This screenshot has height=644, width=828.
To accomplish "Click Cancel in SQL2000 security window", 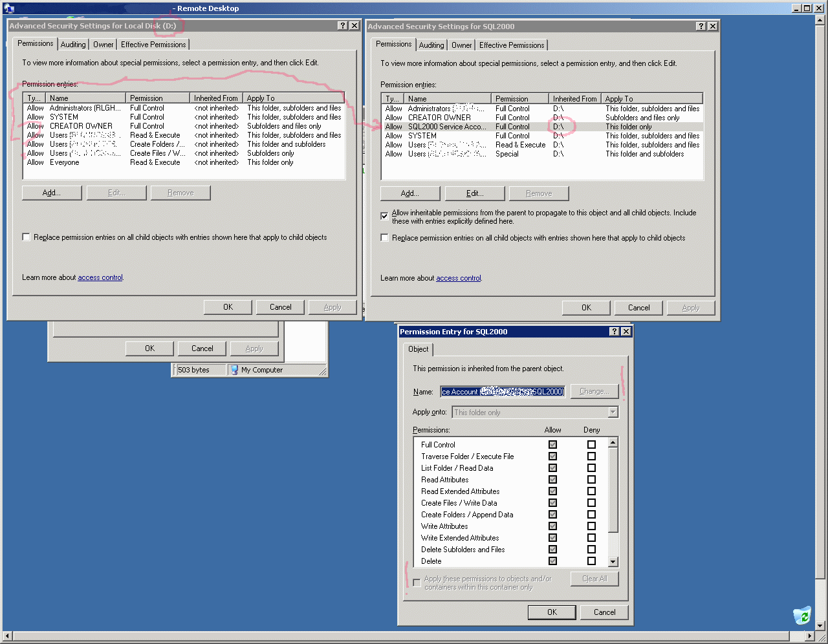I will 639,308.
